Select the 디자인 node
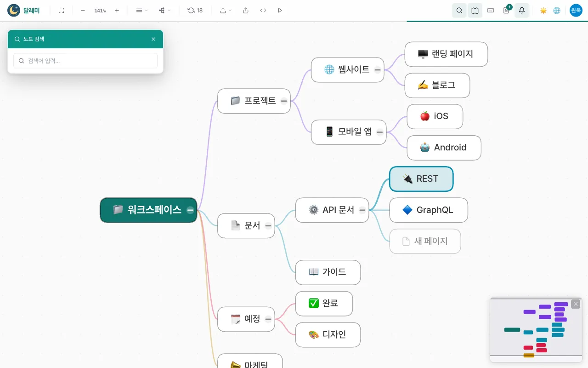This screenshot has height=368, width=588. 328,335
